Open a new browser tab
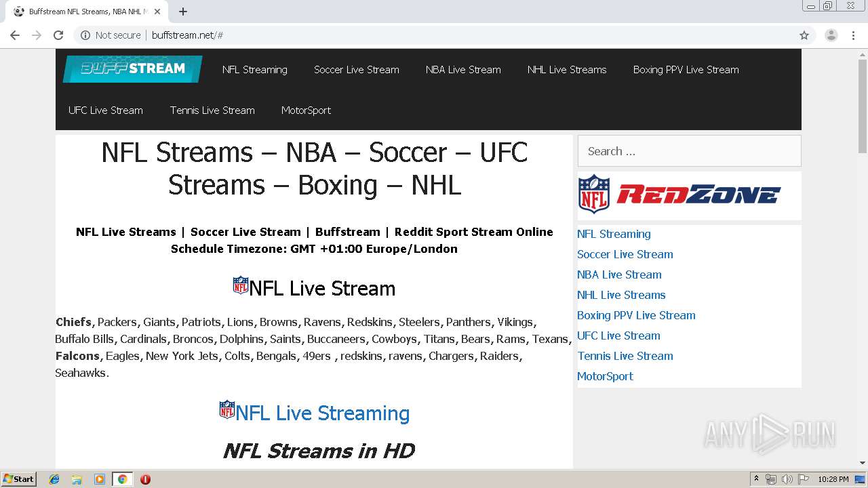The width and height of the screenshot is (868, 488). pyautogui.click(x=183, y=12)
